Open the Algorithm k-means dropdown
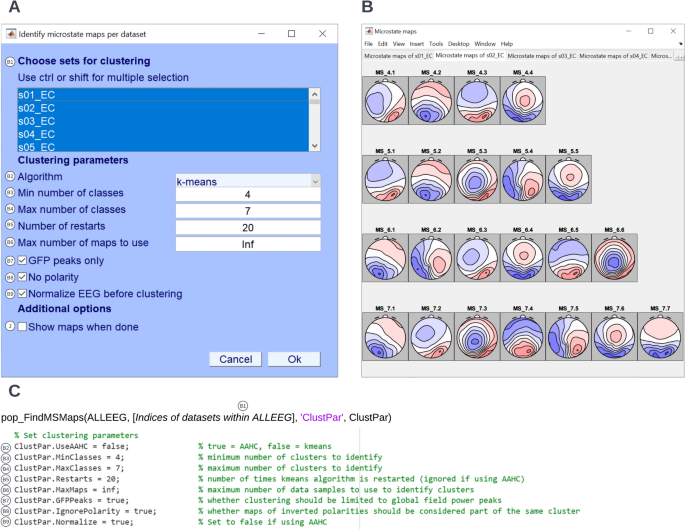The width and height of the screenshot is (685, 530). (248, 181)
